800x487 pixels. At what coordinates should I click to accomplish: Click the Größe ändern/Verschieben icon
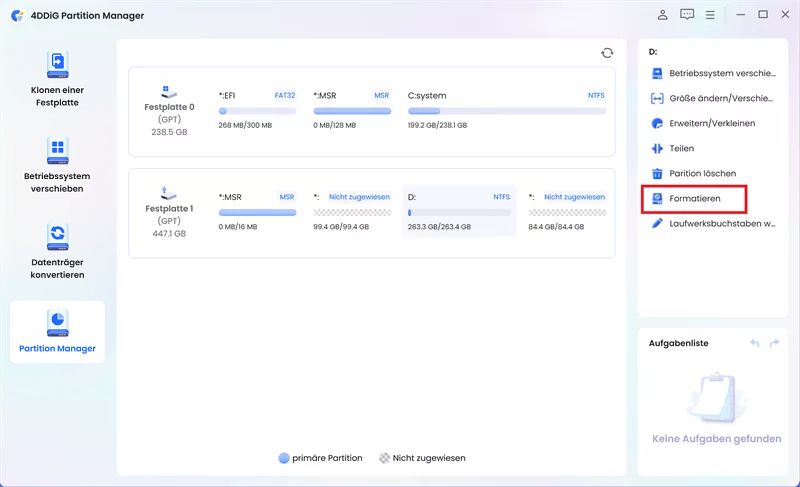[657, 98]
